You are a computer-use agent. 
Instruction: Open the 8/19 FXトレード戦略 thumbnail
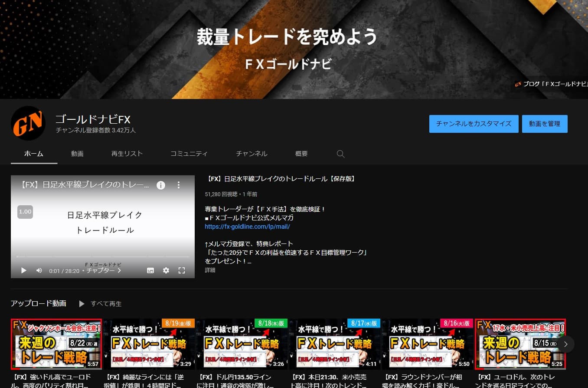(149, 344)
